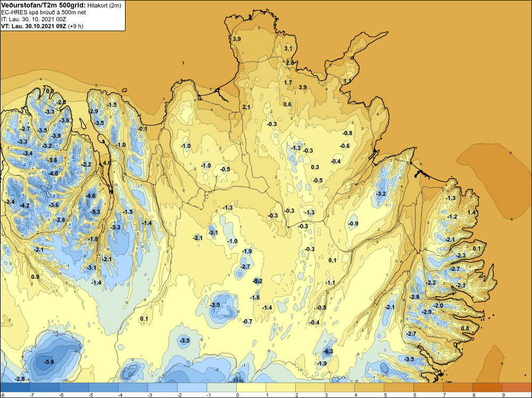Click the -4.6 temperature value on the map
The height and width of the screenshot is (398, 532).
[90, 196]
